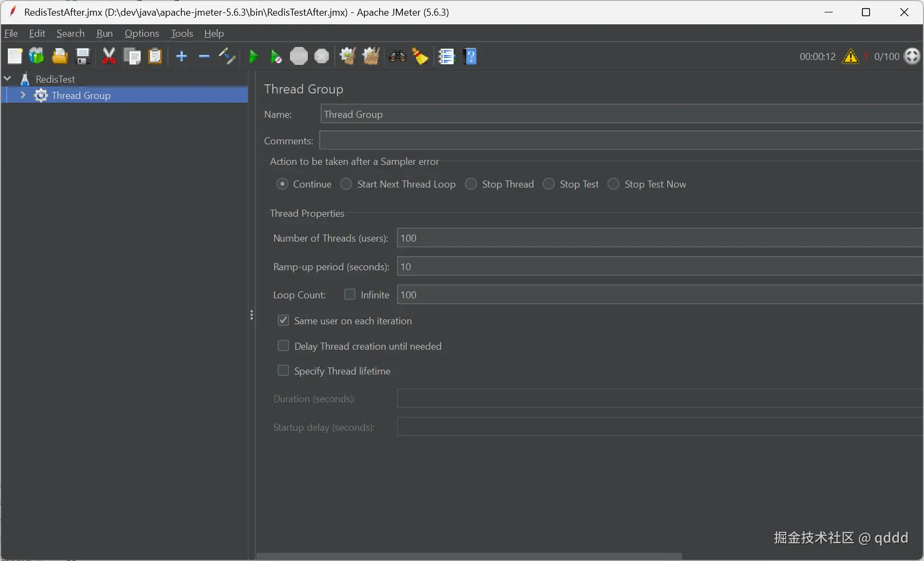This screenshot has width=924, height=561.
Task: Check Specify Thread lifetime
Action: pyautogui.click(x=284, y=370)
